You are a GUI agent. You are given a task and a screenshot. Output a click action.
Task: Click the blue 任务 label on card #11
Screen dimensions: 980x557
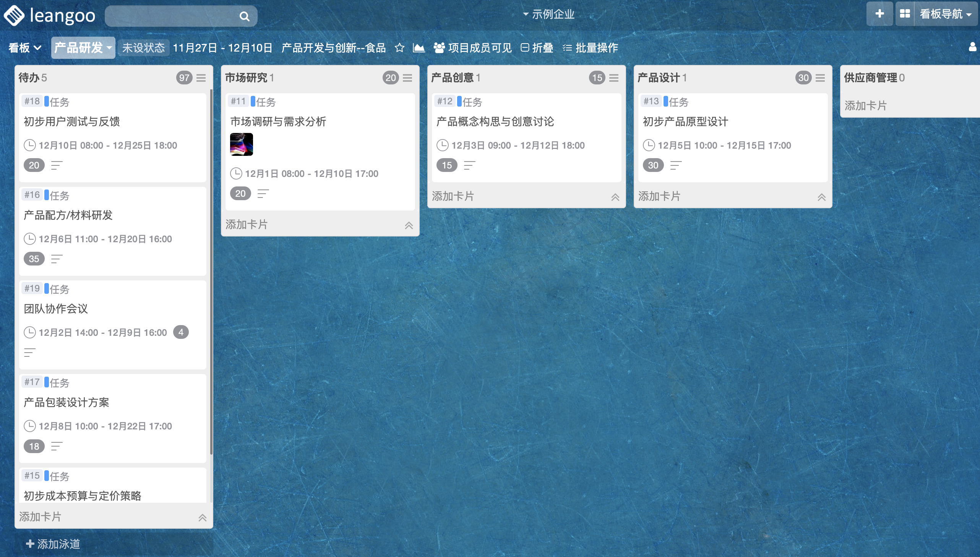tap(263, 102)
